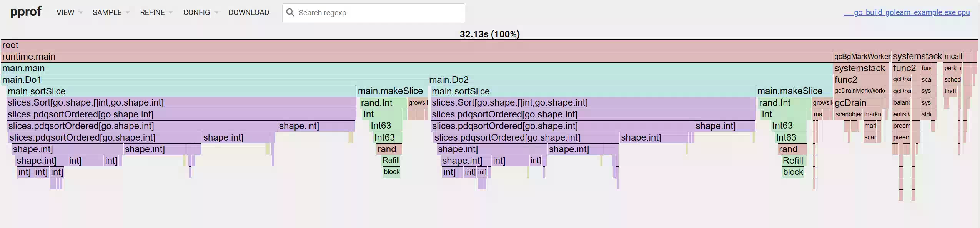
Task: Expand the REFINE dropdown menu
Action: pyautogui.click(x=156, y=12)
